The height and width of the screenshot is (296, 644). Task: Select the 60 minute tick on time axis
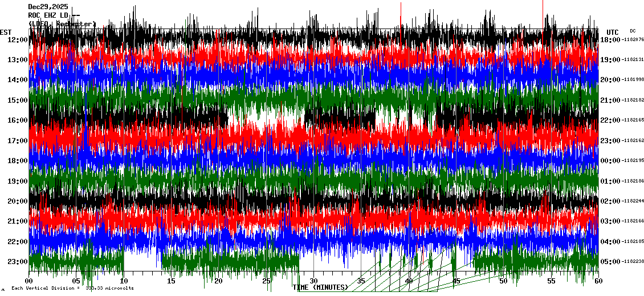tap(598, 281)
